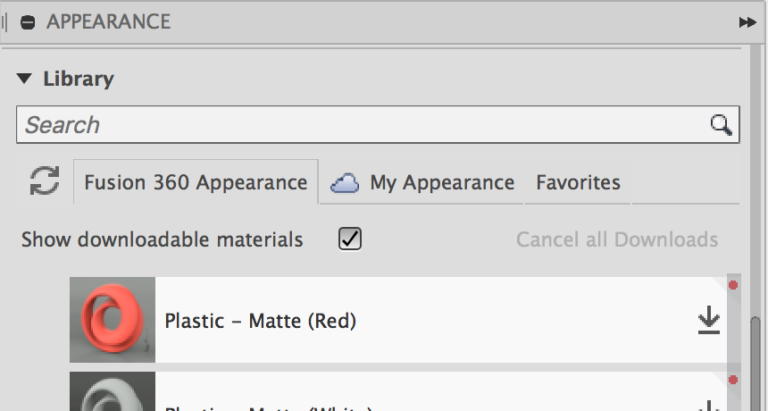Click the red dot on Matte (Red) row
Viewport: 768px width, 411px height.
[x=733, y=286]
